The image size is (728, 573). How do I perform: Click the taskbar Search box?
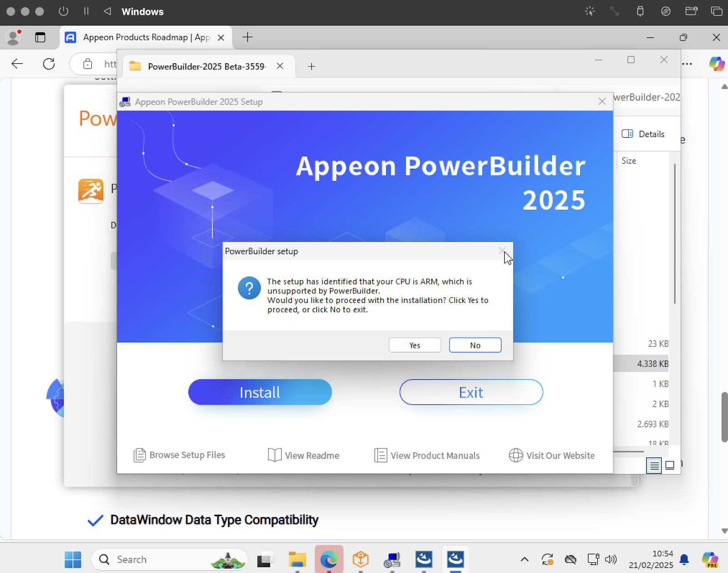coord(170,559)
